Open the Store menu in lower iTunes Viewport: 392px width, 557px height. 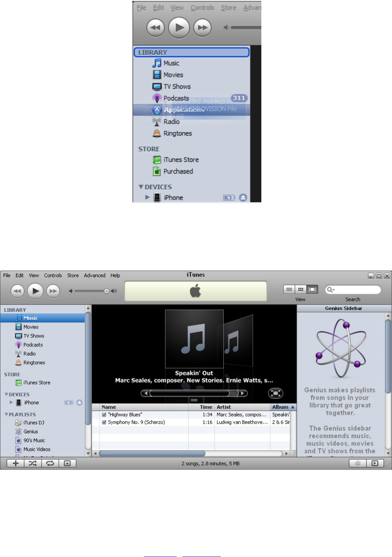pyautogui.click(x=73, y=275)
